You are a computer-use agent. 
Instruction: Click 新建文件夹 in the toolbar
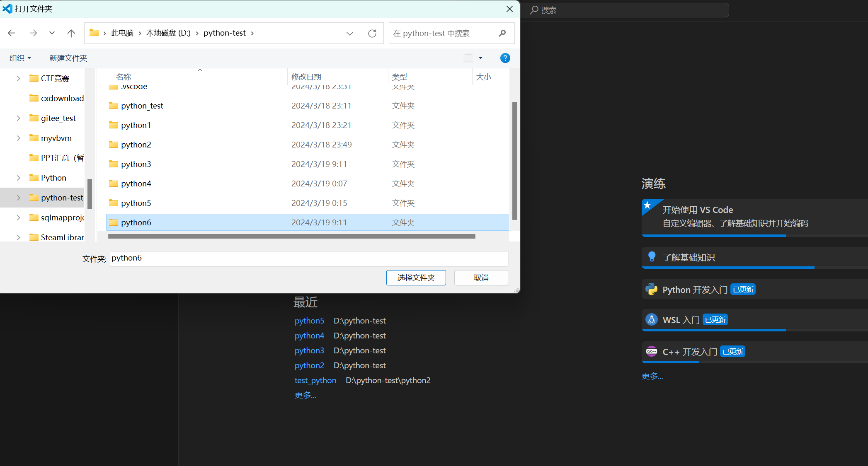68,58
